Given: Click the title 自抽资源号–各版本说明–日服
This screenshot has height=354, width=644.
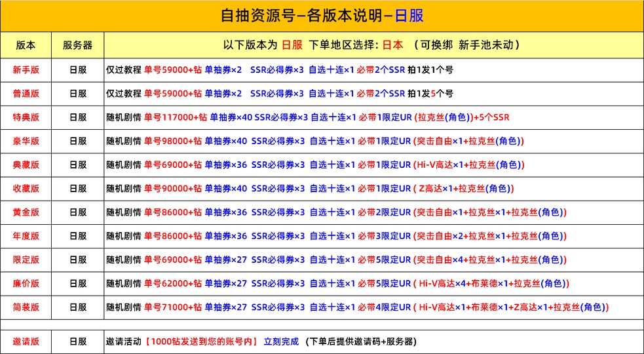Looking at the screenshot, I should coord(322,16).
